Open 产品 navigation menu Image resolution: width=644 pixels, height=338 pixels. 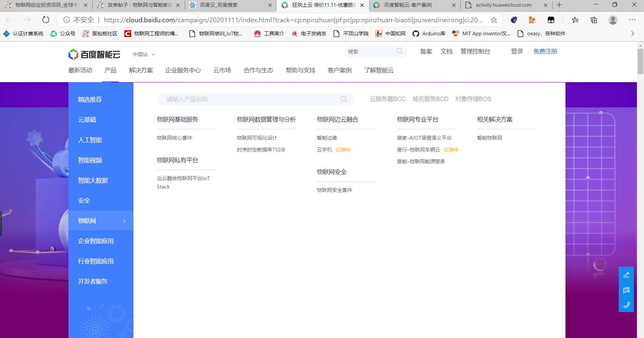[111, 70]
